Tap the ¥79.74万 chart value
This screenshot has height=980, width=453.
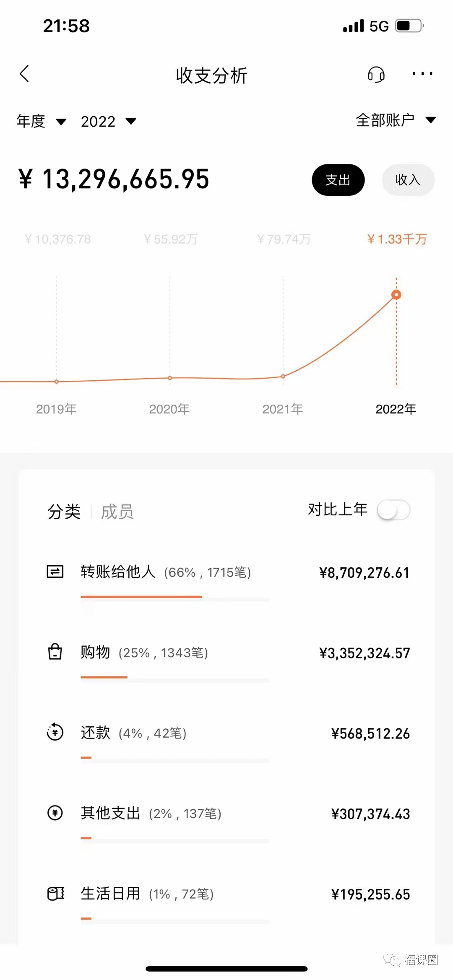pos(284,239)
